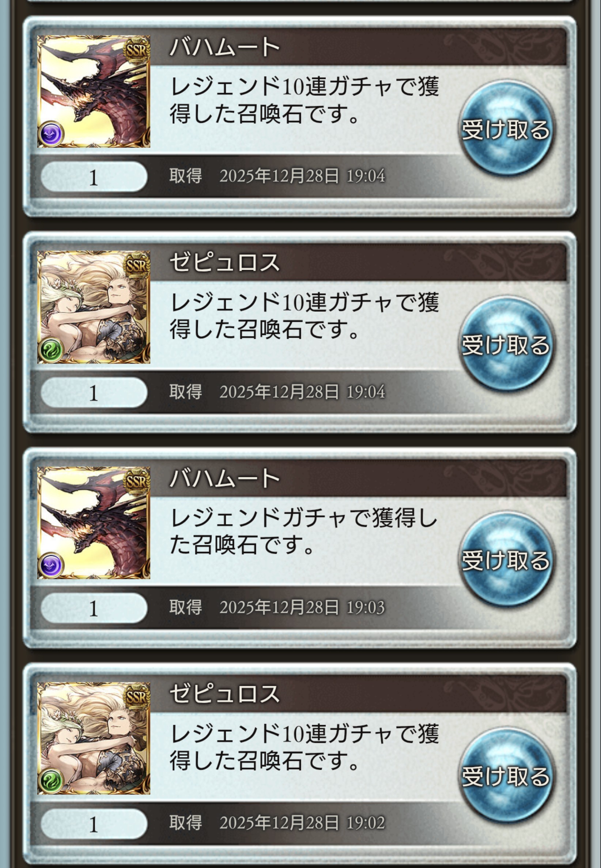Collect the ゼピュロス obtained at 19:02 with 受け取る
Image resolution: width=601 pixels, height=868 pixels.
click(506, 776)
